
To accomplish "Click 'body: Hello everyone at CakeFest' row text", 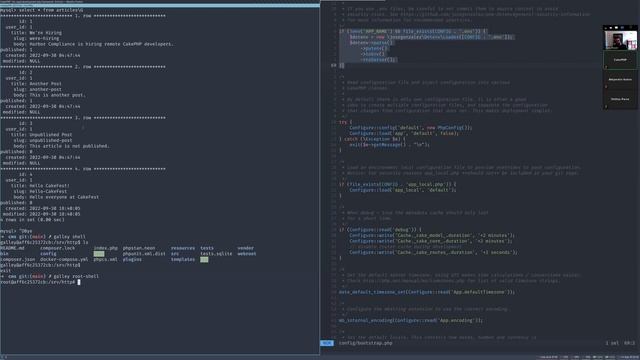I will click(56, 197).
